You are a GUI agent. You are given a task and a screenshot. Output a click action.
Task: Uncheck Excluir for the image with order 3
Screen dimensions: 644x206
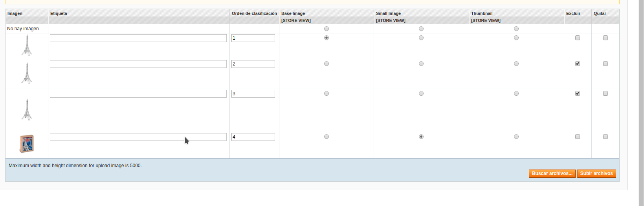click(x=578, y=93)
